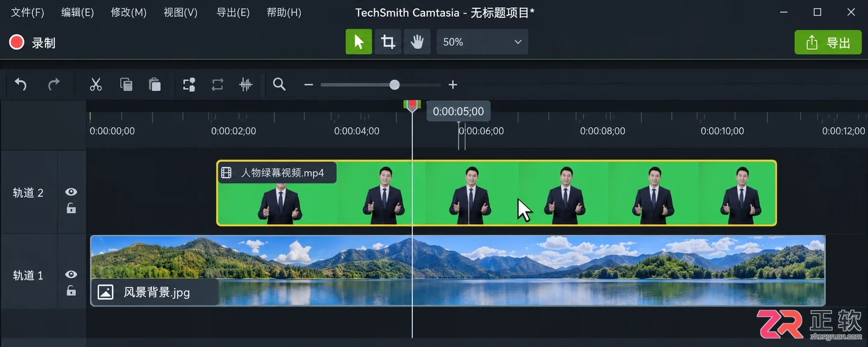The height and width of the screenshot is (347, 868).
Task: Click the 0:00:02;00 ruler mark
Action: (x=233, y=131)
